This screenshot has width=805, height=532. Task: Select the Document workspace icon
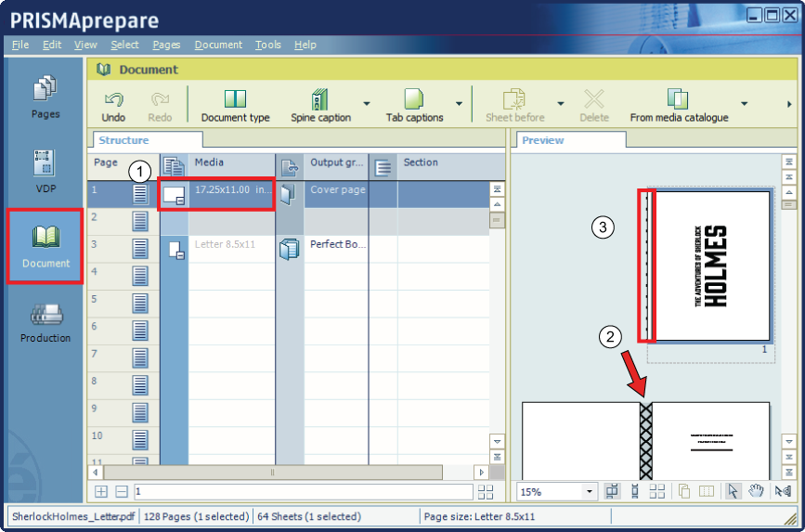(45, 246)
